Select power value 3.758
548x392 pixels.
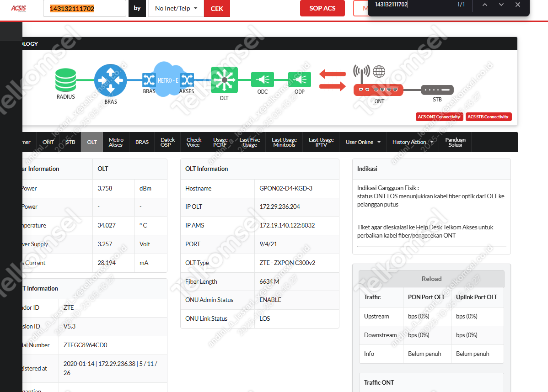pyautogui.click(x=105, y=188)
